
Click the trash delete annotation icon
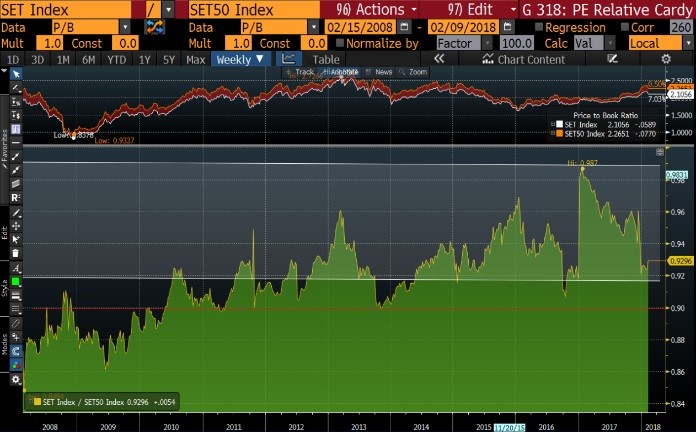16,253
